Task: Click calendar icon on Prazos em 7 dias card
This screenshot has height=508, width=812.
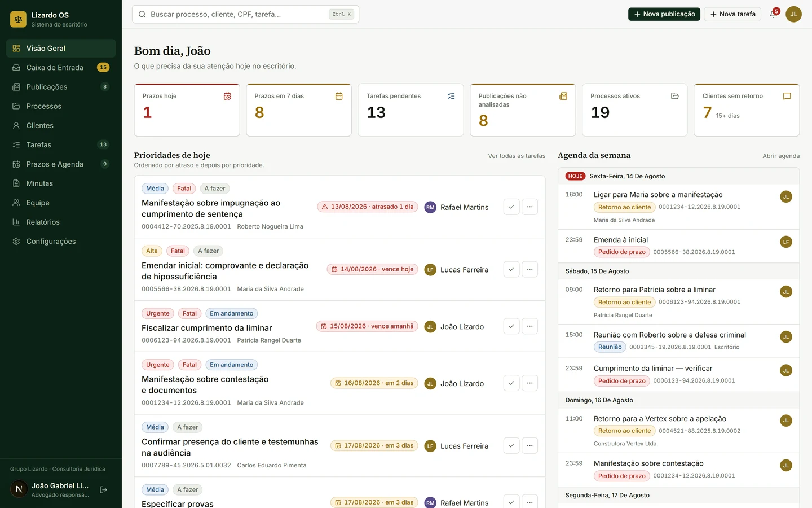Action: coord(339,96)
